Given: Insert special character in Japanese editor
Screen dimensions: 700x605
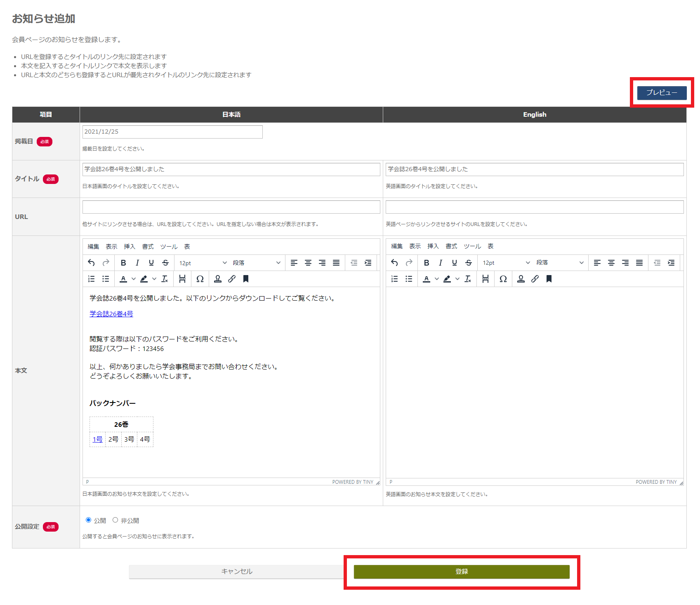Looking at the screenshot, I should [x=200, y=279].
